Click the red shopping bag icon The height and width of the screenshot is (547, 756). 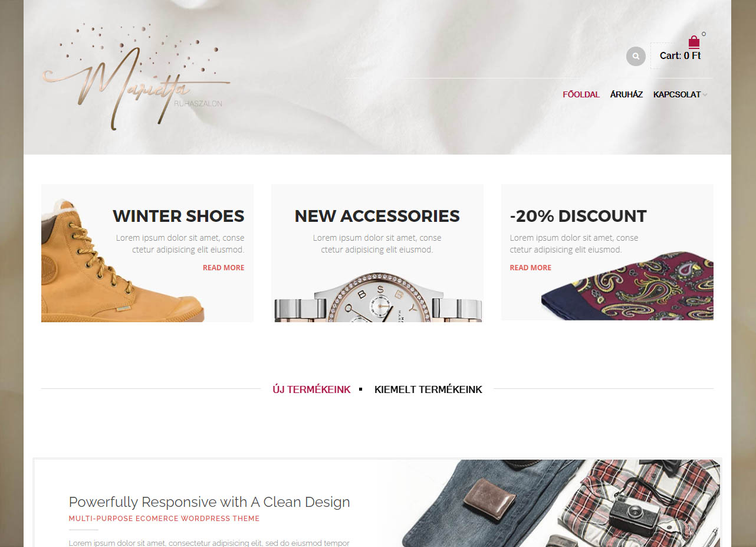pos(694,42)
